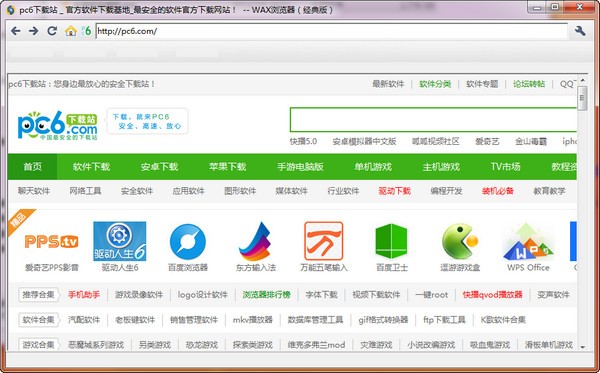Open the 主机游戏 navigation tab

point(441,167)
